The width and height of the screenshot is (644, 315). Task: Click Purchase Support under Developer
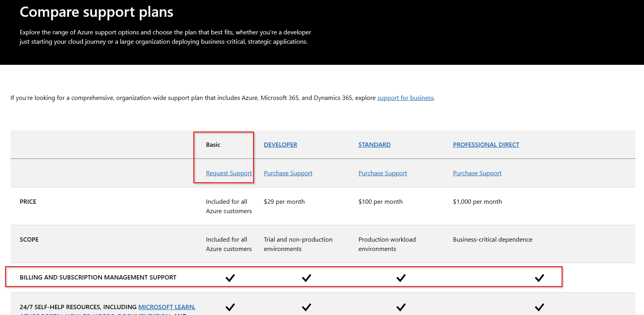pos(288,173)
